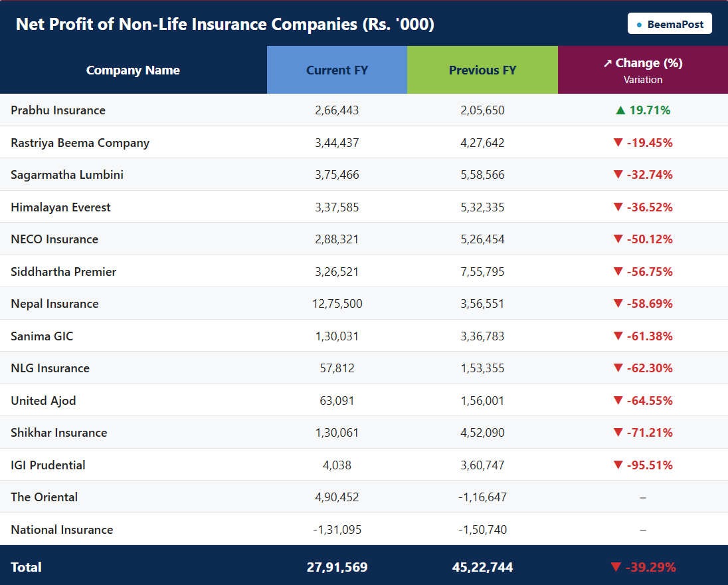Click Prabhu's previous value 2,05,650
The image size is (728, 585).
click(482, 110)
